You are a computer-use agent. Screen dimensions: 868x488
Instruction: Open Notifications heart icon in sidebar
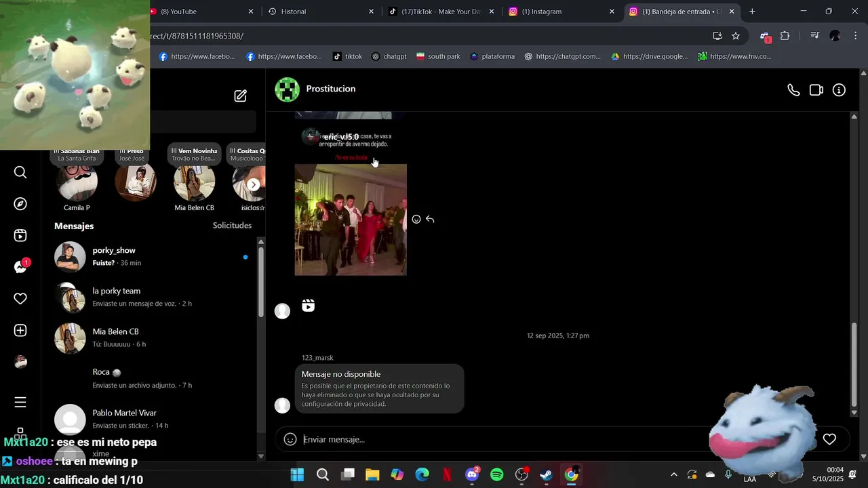[20, 299]
